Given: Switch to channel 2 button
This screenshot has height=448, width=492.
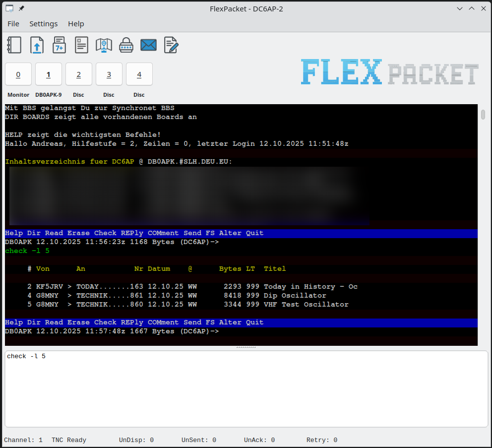Looking at the screenshot, I should [79, 74].
